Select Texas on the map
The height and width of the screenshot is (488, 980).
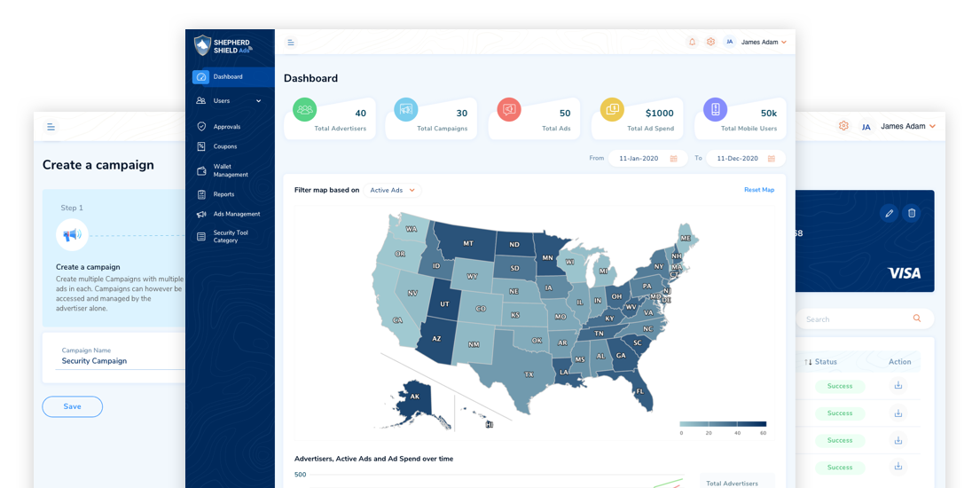click(x=529, y=374)
